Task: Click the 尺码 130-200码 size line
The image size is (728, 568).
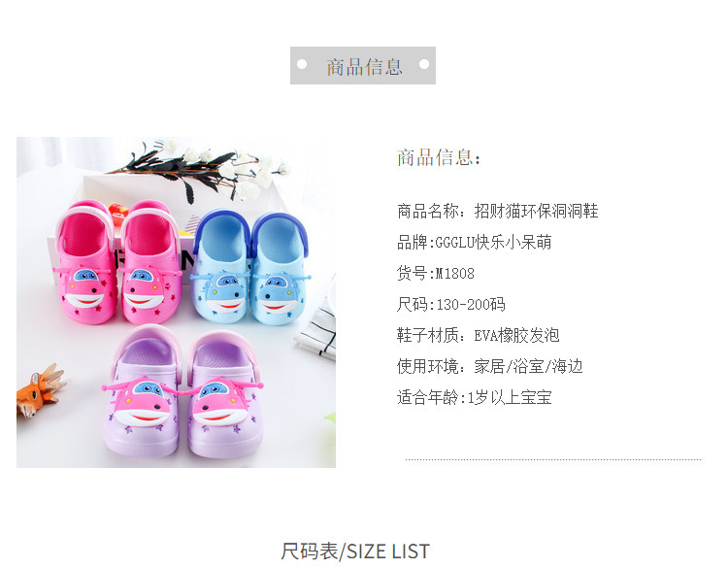Action: [x=450, y=305]
